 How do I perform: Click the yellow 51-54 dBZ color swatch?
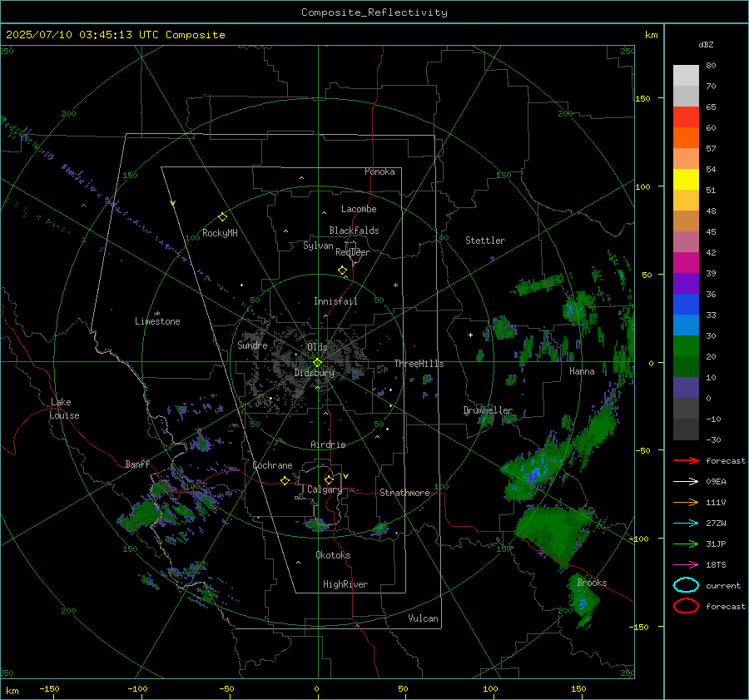click(686, 179)
